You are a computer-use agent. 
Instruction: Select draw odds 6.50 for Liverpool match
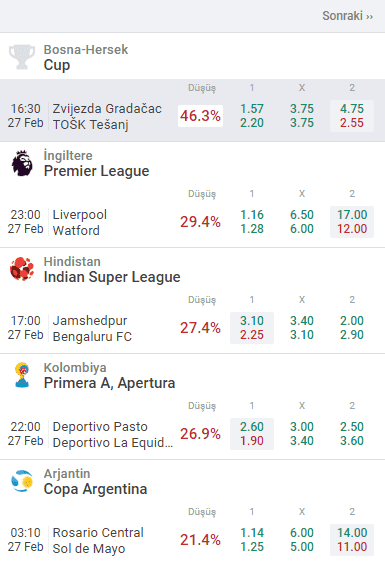[302, 215]
